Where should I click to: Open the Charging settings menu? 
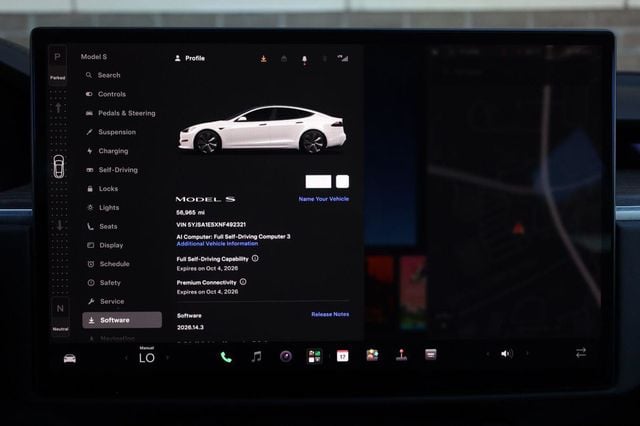click(108, 151)
